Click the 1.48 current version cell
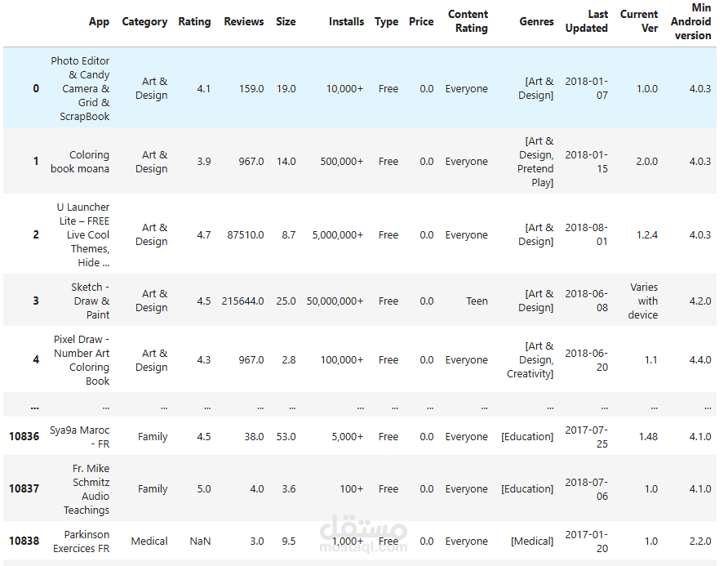728x566 pixels. 648,436
